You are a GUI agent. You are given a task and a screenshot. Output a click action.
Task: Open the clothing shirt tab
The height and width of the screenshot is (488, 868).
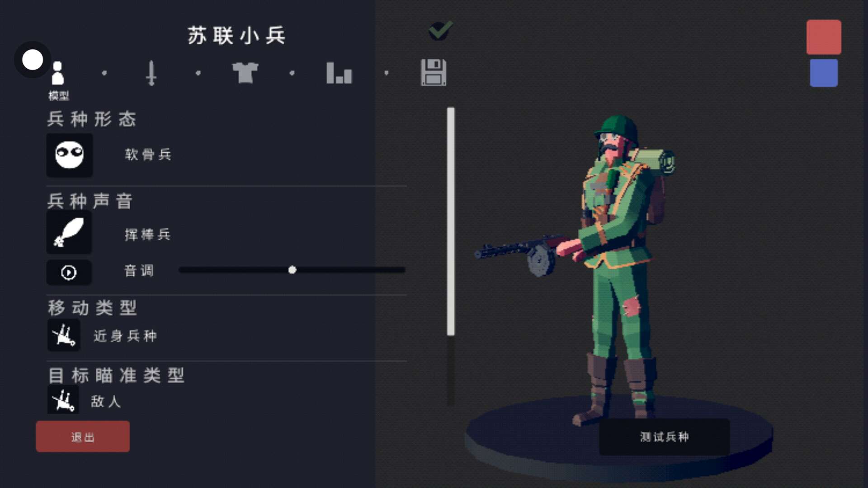(245, 73)
